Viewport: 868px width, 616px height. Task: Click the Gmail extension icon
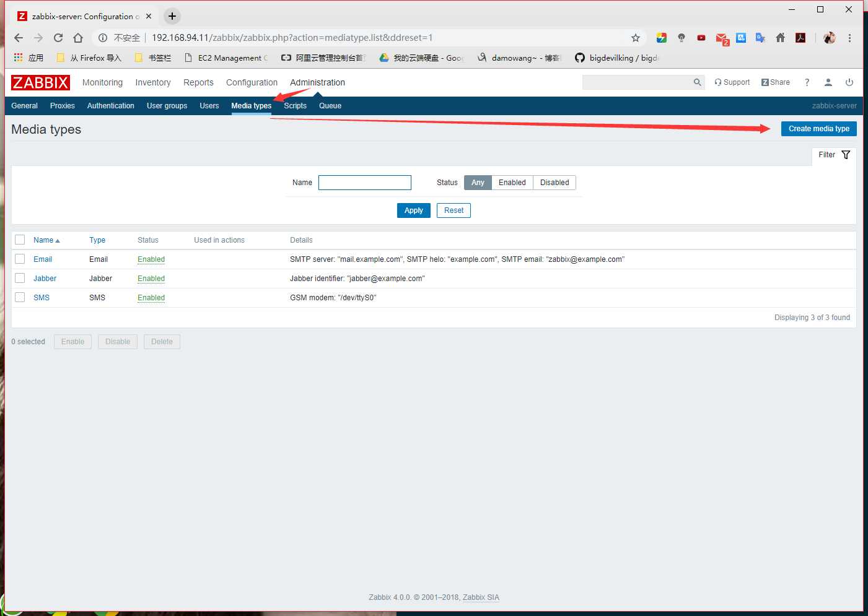[722, 38]
